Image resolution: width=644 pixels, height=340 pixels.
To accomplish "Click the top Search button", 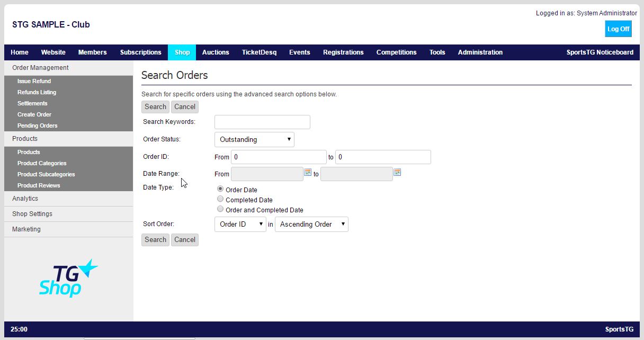I will click(156, 106).
